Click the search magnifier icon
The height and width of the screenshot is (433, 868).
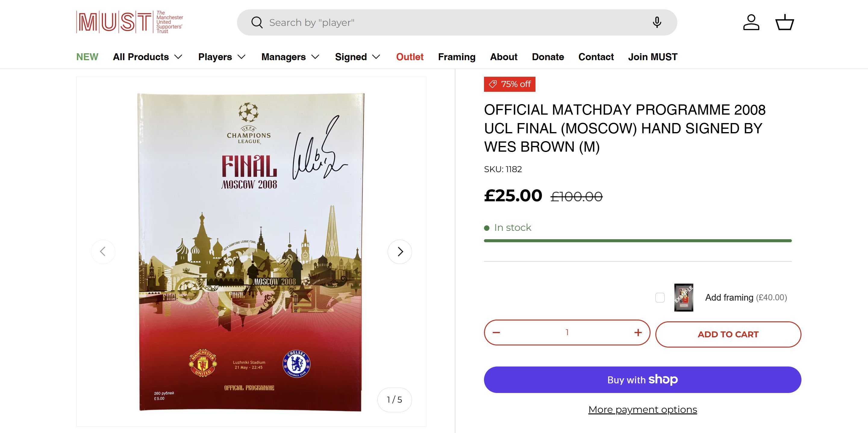pyautogui.click(x=257, y=23)
